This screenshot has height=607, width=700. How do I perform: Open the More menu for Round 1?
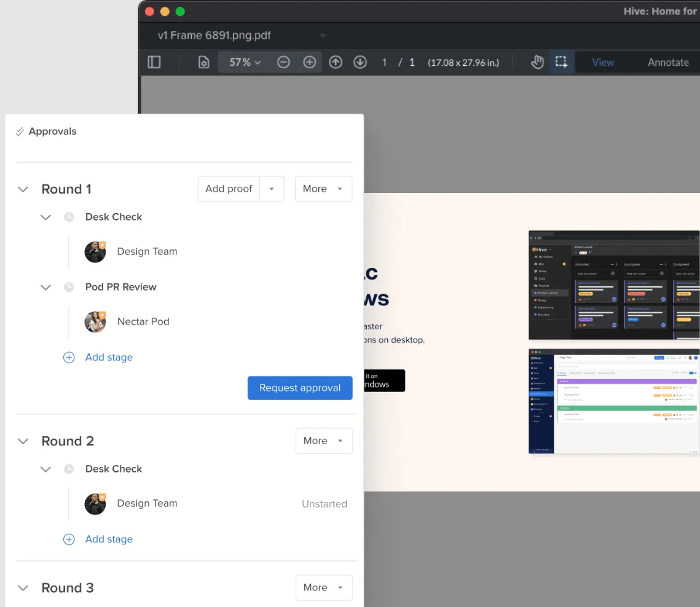tap(323, 189)
